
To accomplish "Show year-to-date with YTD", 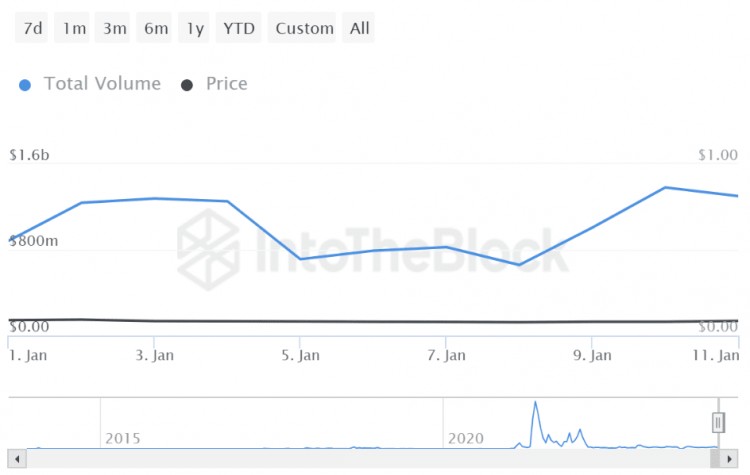I will point(240,28).
